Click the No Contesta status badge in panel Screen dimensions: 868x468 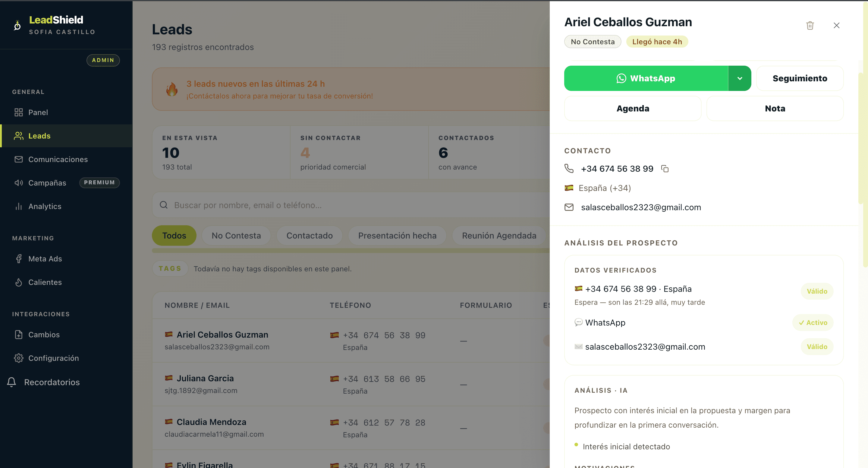click(593, 42)
